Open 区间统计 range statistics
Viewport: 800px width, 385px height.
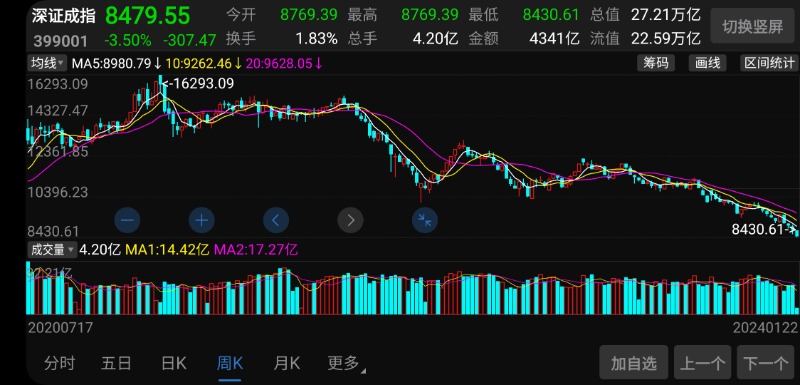click(x=769, y=63)
